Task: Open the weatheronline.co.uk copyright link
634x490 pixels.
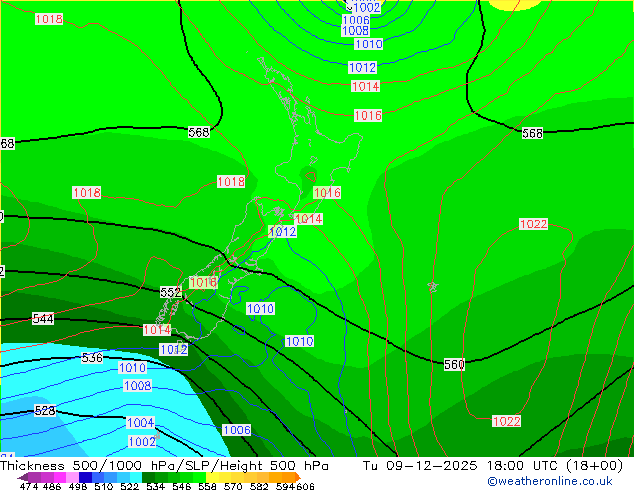Action: point(550,481)
